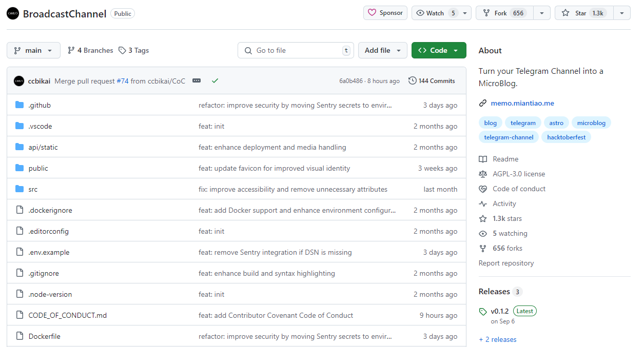Toggle Watch on this repository
The width and height of the screenshot is (644, 347).
click(x=435, y=13)
